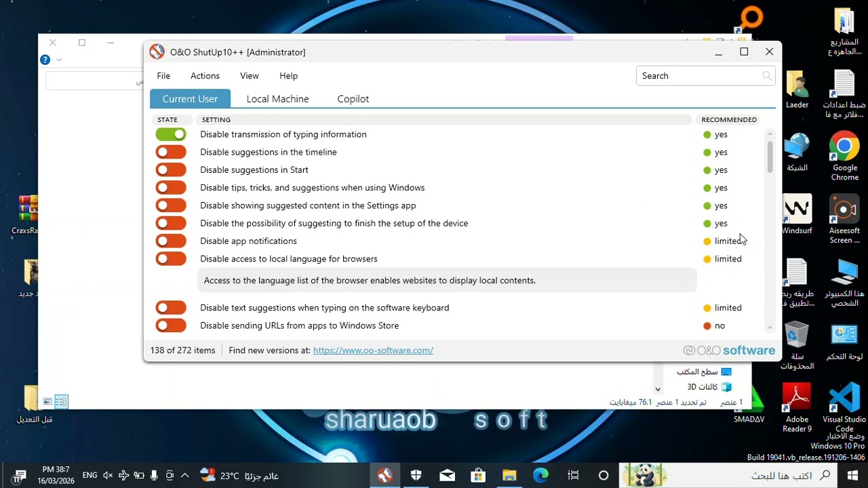Open the ضبط اعدادات text file icon
The height and width of the screenshot is (488, 868).
(x=844, y=94)
